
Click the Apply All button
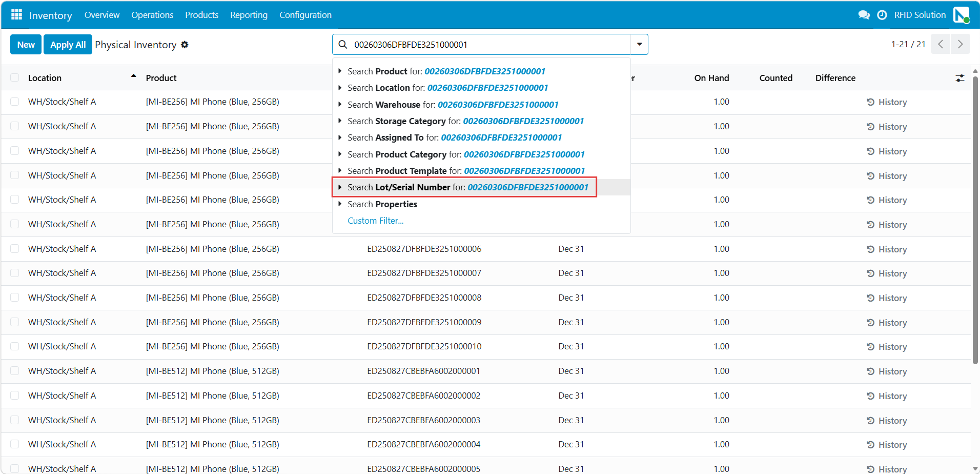(68, 45)
